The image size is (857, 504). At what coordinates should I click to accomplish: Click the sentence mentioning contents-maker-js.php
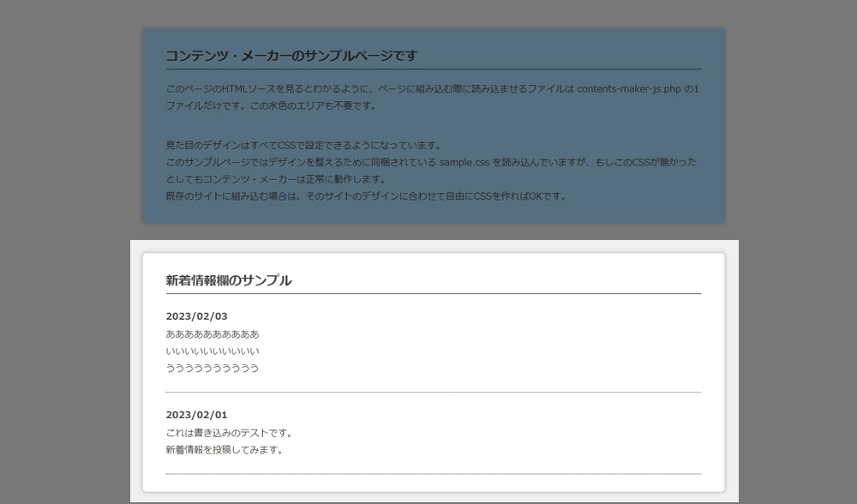432,88
